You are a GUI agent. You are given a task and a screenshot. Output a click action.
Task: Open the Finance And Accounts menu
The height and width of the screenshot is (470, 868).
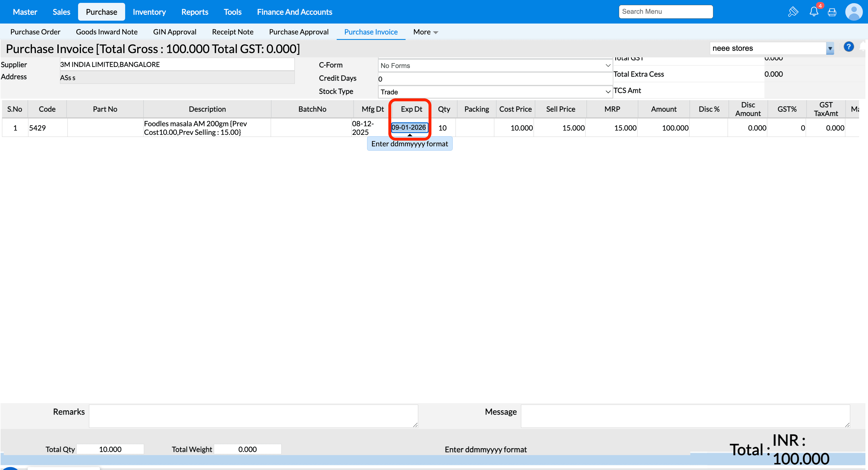click(294, 12)
